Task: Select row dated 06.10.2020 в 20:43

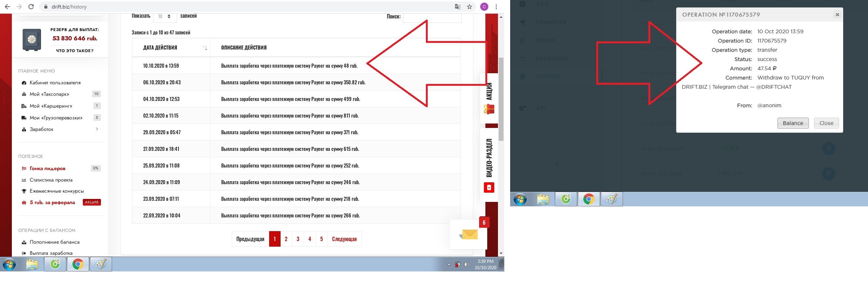Action: (x=296, y=82)
